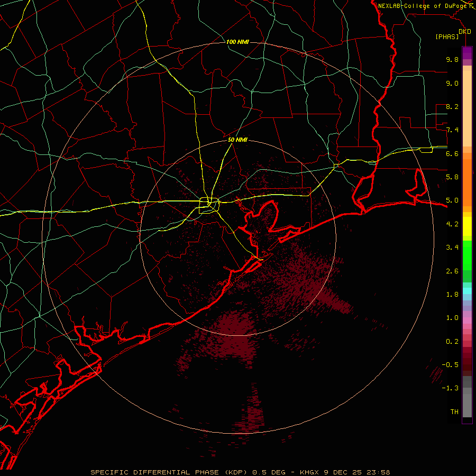Select the 5.8 scale value

click(x=452, y=177)
